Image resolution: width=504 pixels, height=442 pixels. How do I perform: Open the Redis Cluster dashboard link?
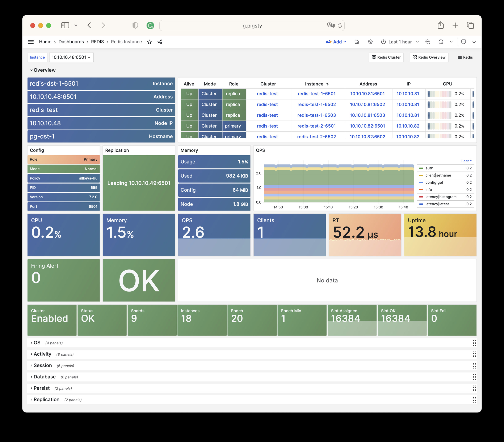click(x=386, y=58)
